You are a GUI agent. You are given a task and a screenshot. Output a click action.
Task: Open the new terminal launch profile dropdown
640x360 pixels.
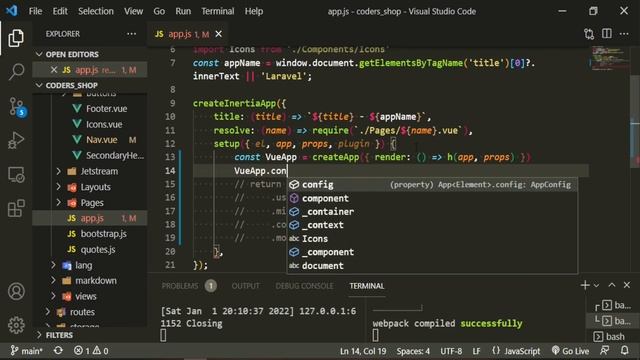coord(596,286)
